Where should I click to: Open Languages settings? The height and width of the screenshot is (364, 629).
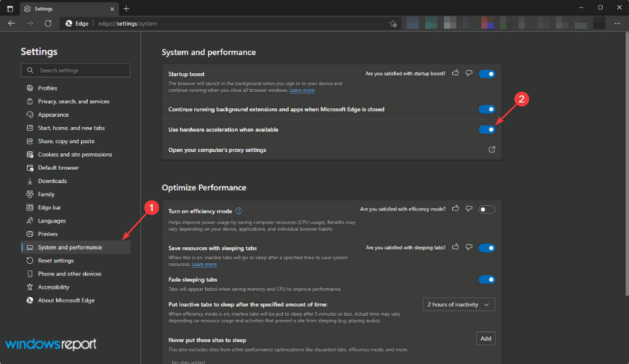pyautogui.click(x=75, y=220)
